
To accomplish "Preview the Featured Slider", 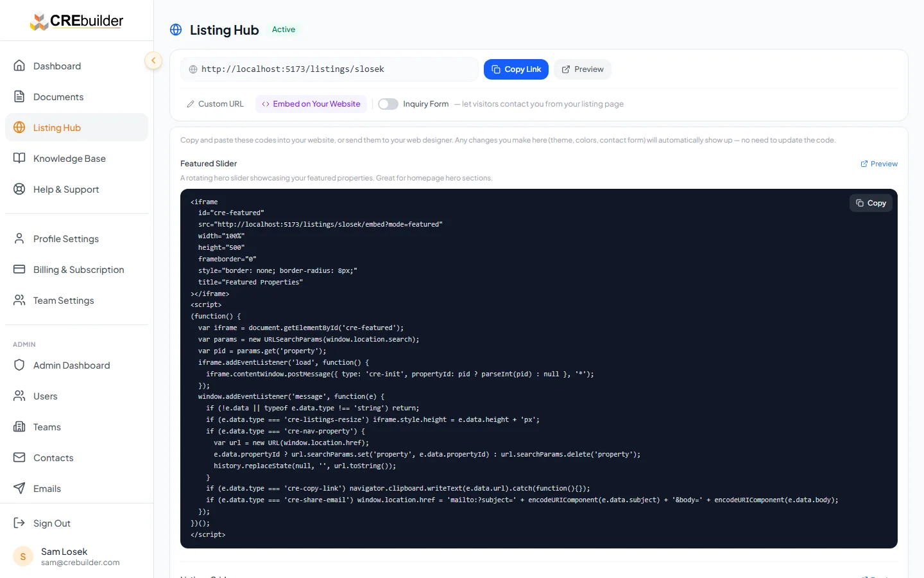I will (879, 163).
